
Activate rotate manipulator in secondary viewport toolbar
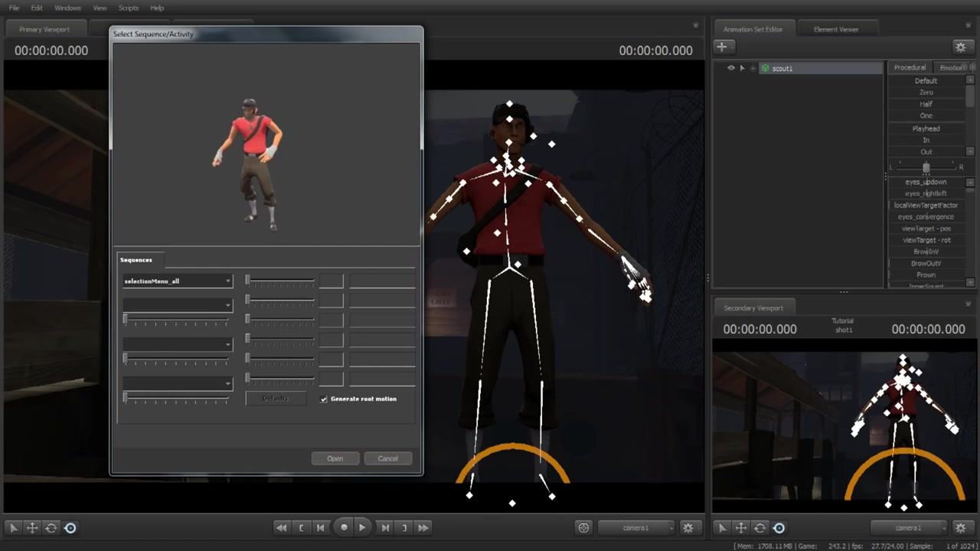tap(760, 527)
